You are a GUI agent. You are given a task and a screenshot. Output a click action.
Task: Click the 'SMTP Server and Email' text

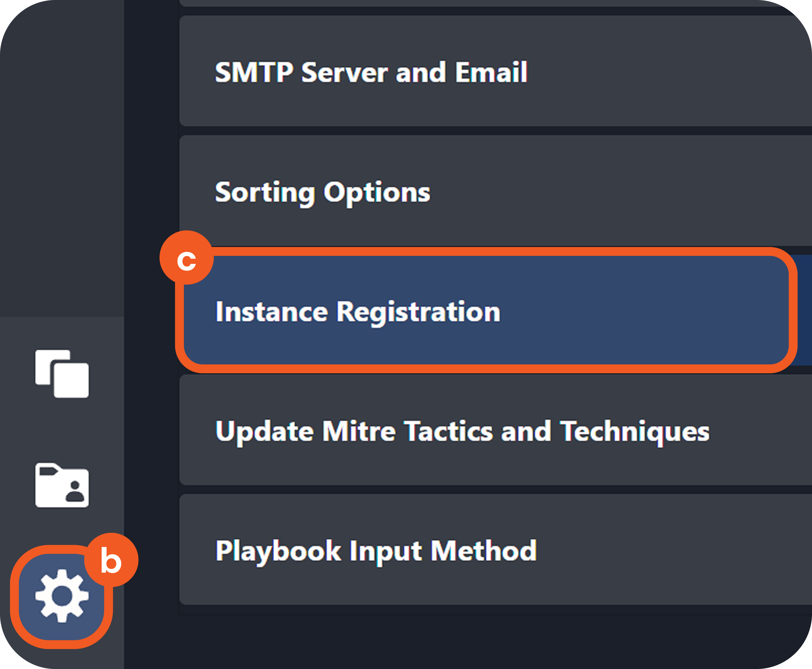(371, 72)
